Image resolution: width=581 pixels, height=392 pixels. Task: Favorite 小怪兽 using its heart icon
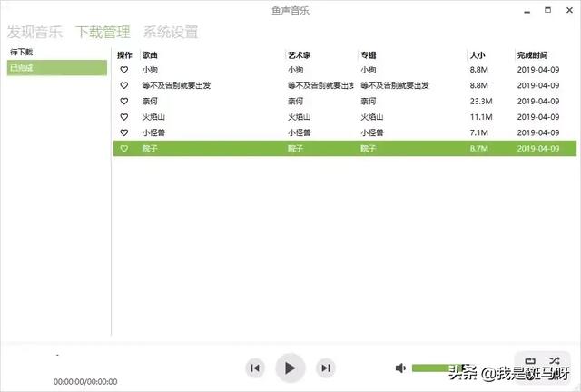[x=124, y=132]
